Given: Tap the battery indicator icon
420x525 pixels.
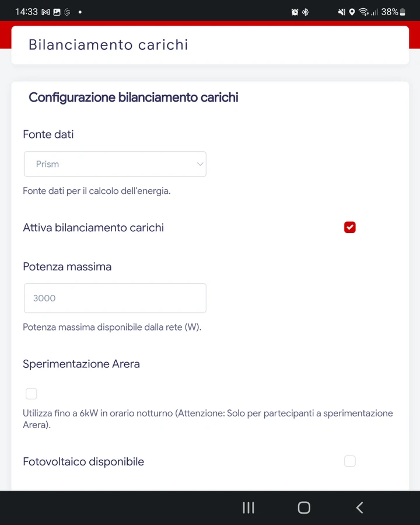Looking at the screenshot, I should point(402,12).
